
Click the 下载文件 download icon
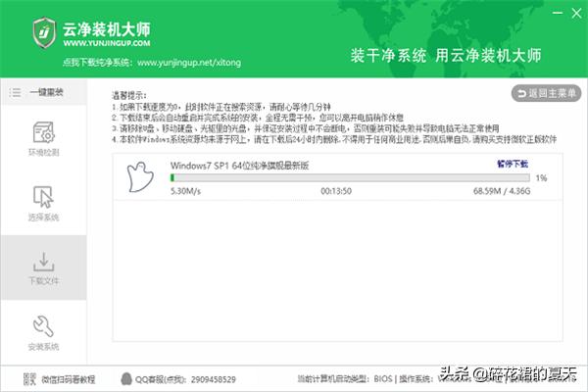click(x=43, y=262)
